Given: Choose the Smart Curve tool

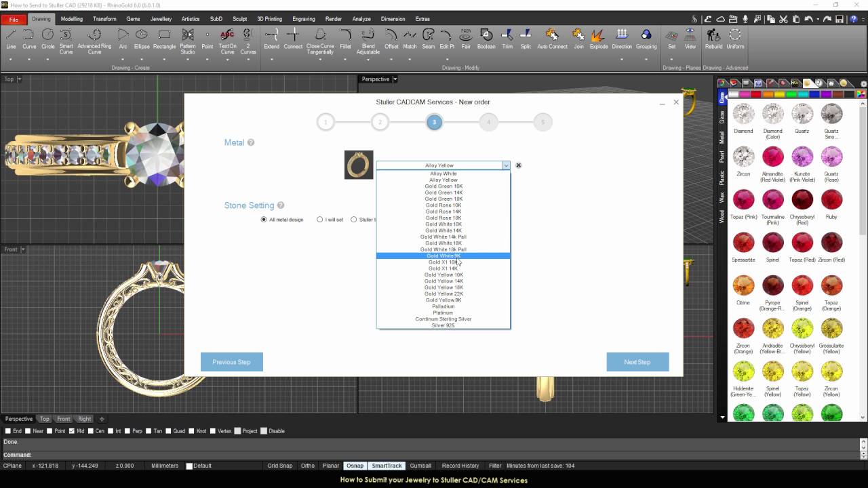Looking at the screenshot, I should click(66, 41).
